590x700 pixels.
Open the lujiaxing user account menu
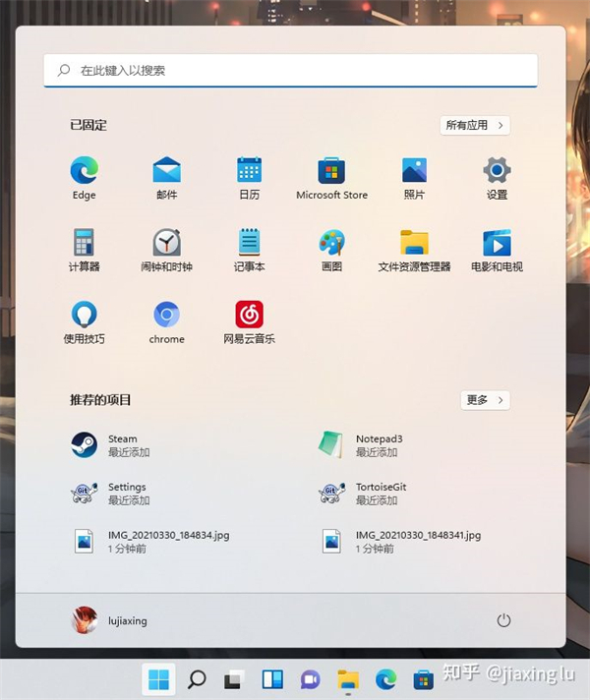click(109, 620)
